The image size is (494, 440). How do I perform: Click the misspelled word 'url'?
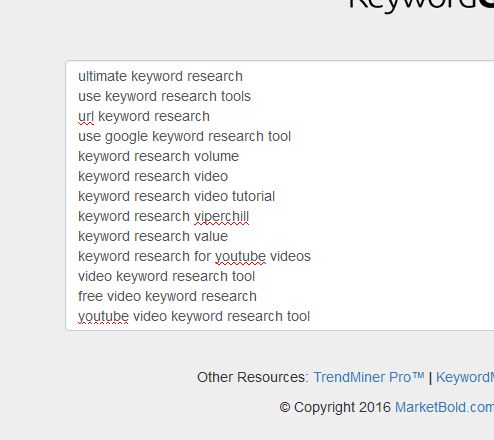click(x=86, y=116)
